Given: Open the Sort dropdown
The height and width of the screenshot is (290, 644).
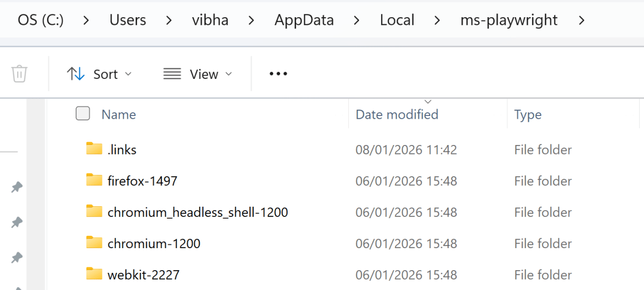Looking at the screenshot, I should (99, 74).
